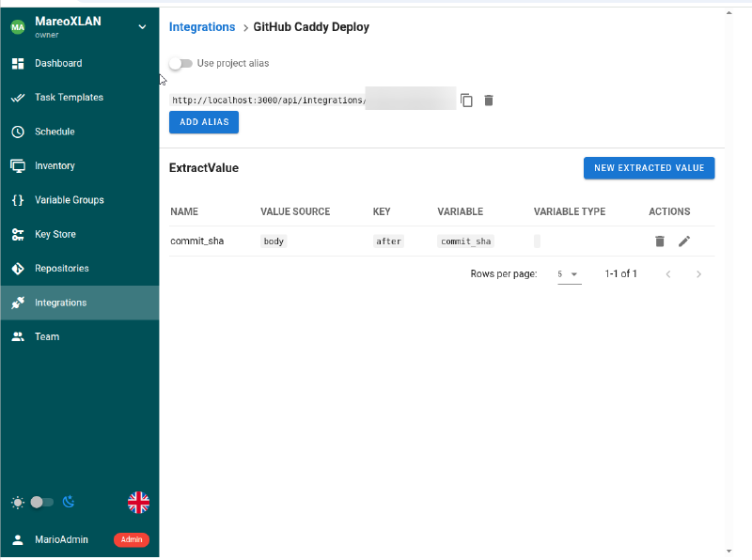Open the Integrations breadcrumb link
The height and width of the screenshot is (560, 752).
pyautogui.click(x=201, y=26)
